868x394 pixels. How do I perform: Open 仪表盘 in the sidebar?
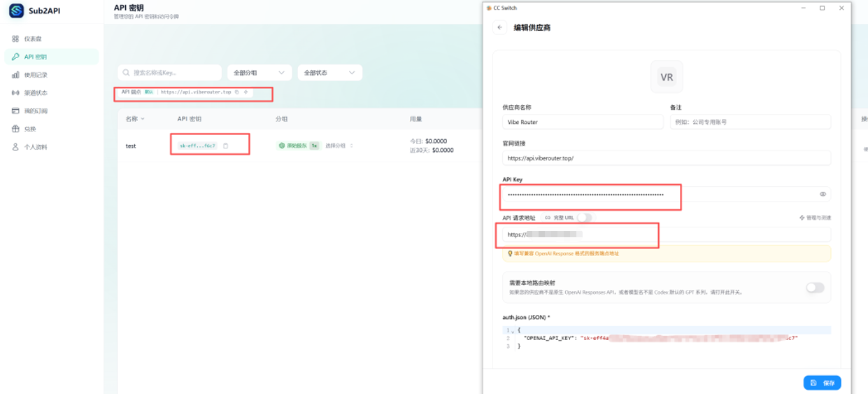click(52, 39)
